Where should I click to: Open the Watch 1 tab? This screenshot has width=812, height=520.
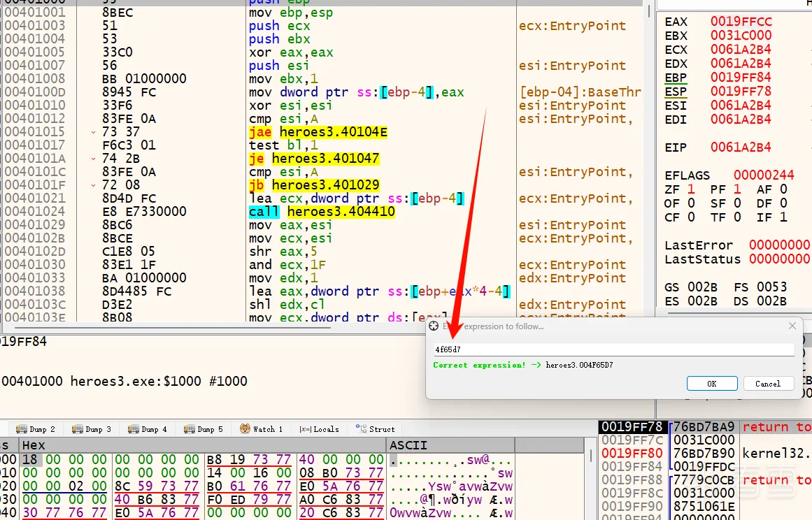pos(262,429)
